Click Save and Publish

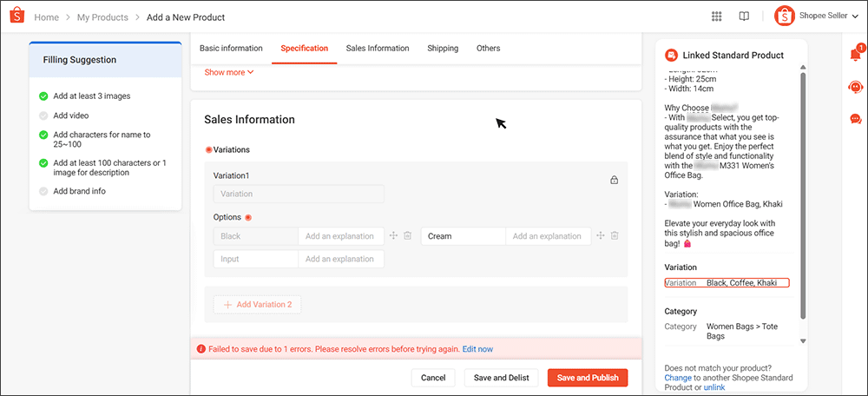(x=588, y=378)
